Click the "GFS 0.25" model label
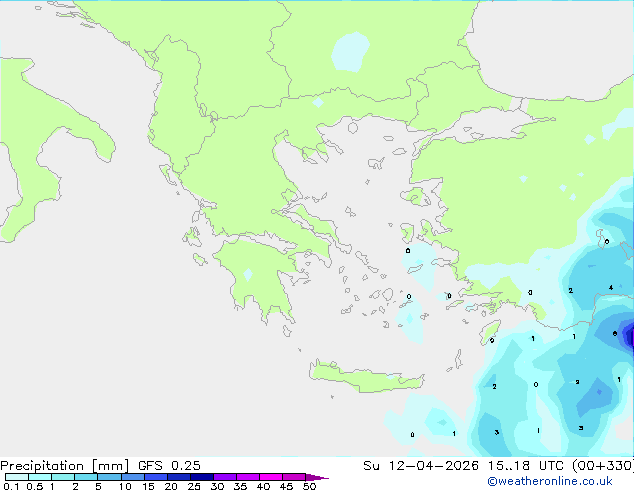 click(169, 466)
